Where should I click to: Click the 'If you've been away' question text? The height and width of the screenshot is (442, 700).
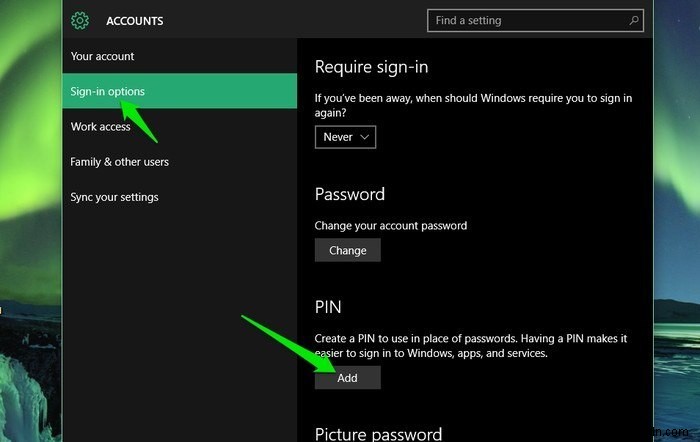pos(473,105)
